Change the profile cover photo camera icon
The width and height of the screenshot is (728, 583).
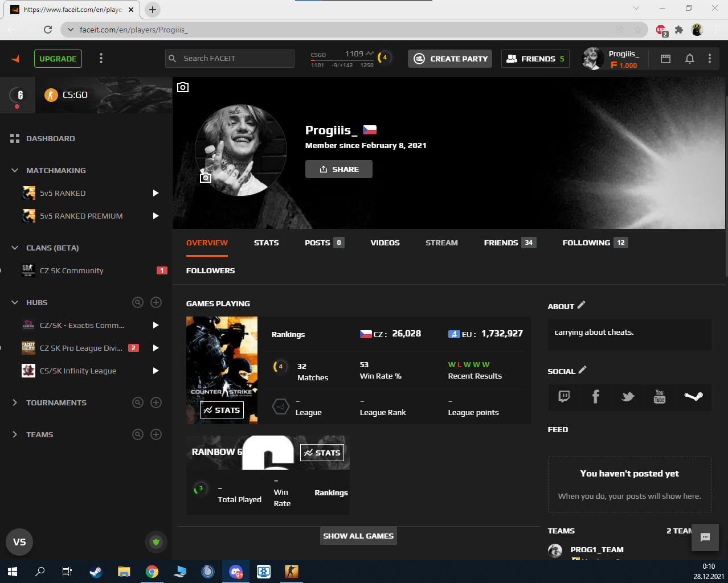[x=183, y=87]
